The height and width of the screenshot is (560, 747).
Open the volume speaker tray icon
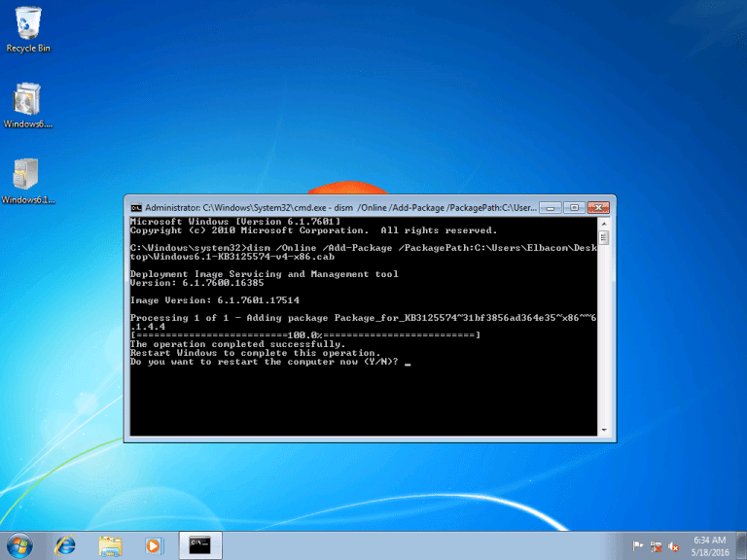click(673, 546)
